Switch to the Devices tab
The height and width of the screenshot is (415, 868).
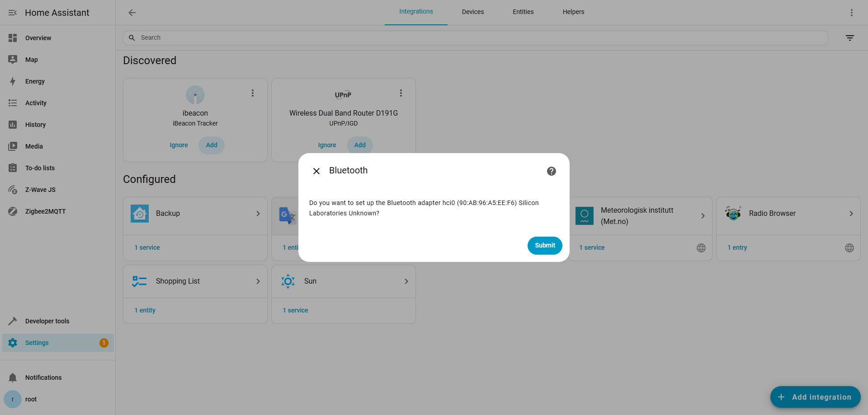(472, 12)
